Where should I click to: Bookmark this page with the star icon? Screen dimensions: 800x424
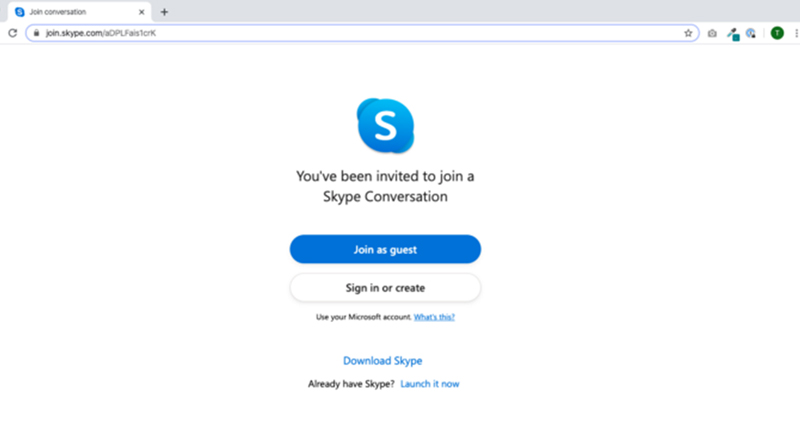pyautogui.click(x=688, y=33)
